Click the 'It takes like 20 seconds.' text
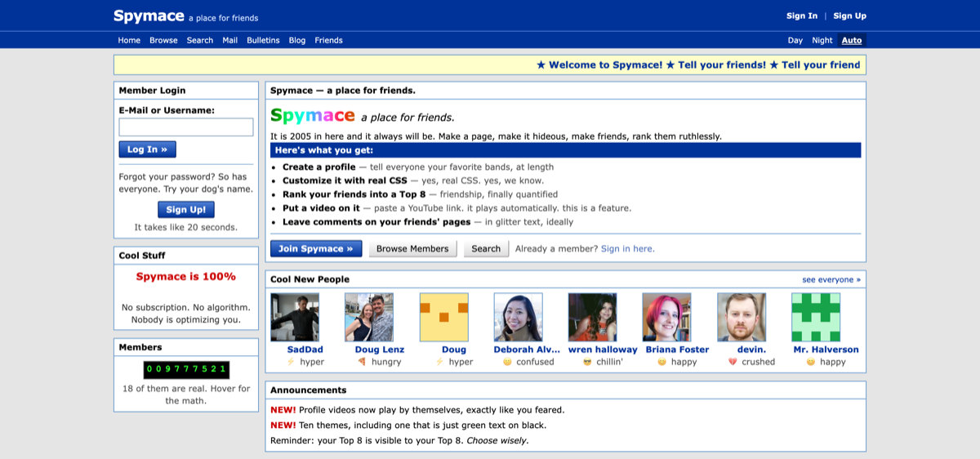Screen dimensions: 980x459 click(186, 227)
